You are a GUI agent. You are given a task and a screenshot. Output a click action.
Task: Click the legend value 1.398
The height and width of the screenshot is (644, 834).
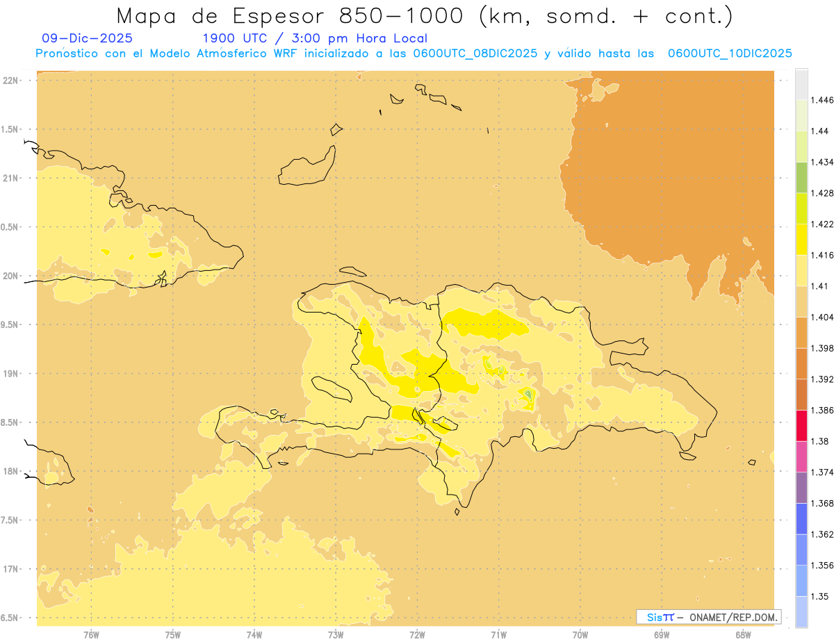[821, 348]
